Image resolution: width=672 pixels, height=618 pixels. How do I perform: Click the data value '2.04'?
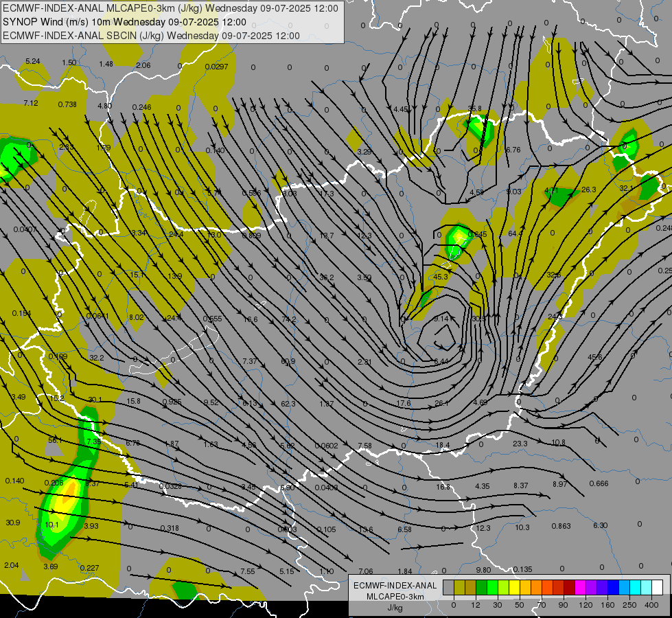coord(12,565)
